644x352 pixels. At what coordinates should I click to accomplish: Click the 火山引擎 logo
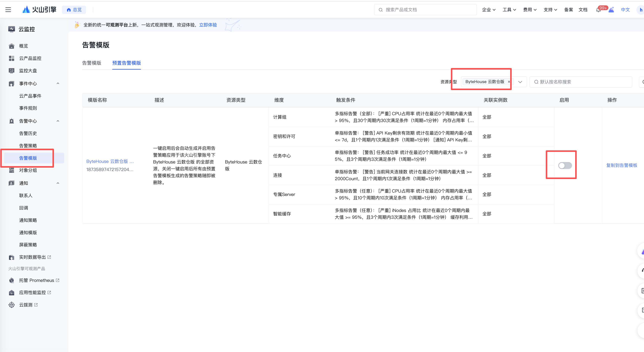40,10
